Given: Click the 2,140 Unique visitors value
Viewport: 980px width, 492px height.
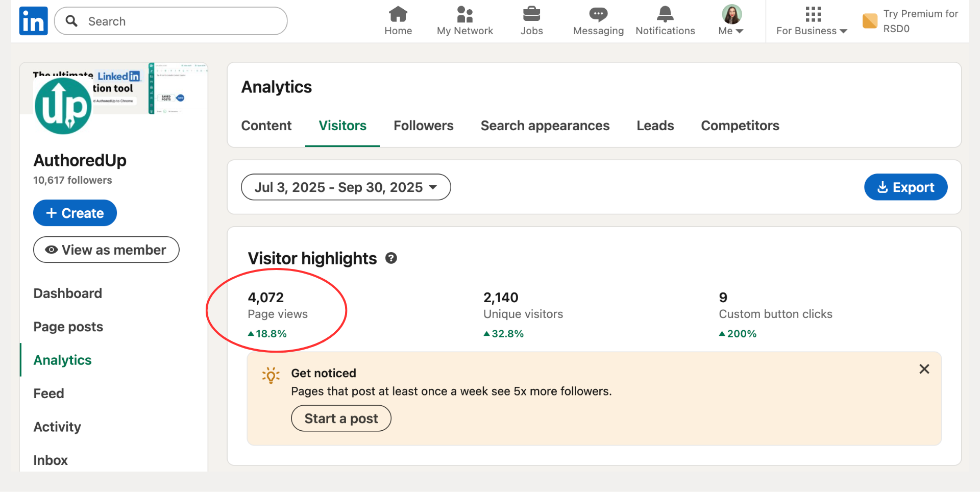Looking at the screenshot, I should pyautogui.click(x=501, y=298).
